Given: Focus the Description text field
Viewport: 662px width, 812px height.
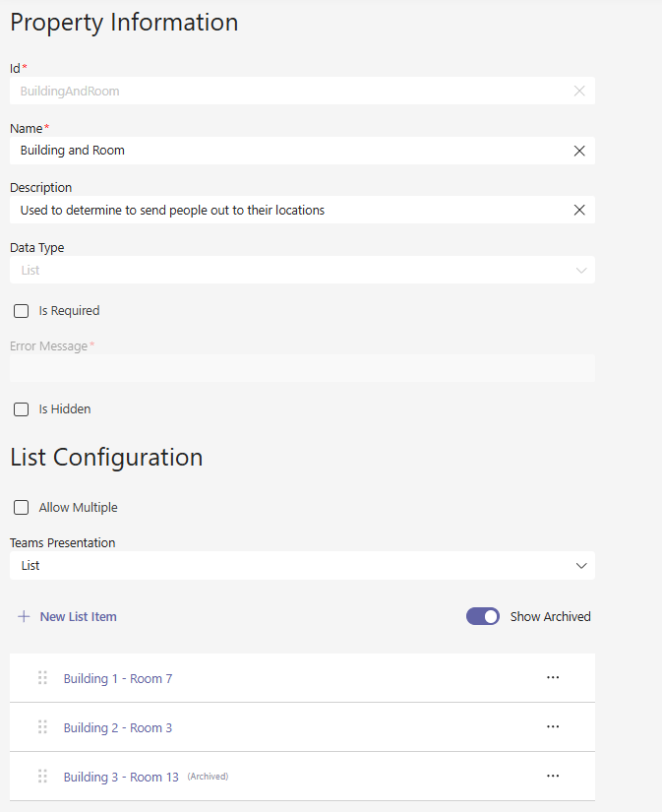Looking at the screenshot, I should coord(285,210).
